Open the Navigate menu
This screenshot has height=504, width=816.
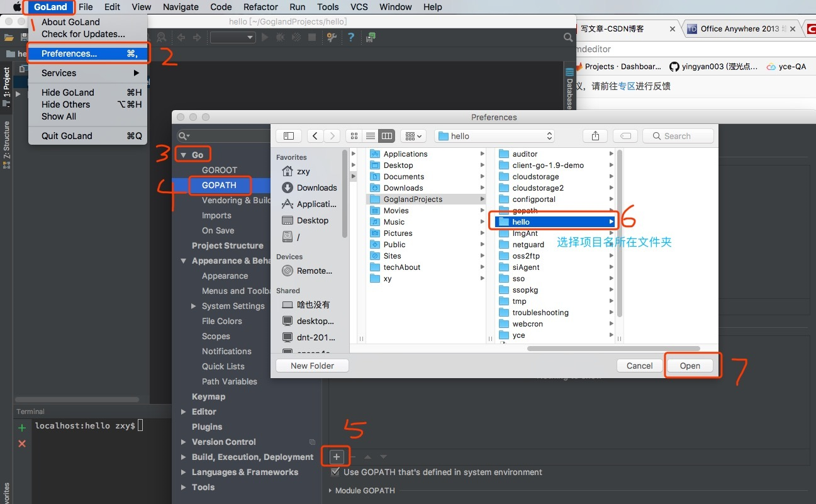tap(181, 7)
